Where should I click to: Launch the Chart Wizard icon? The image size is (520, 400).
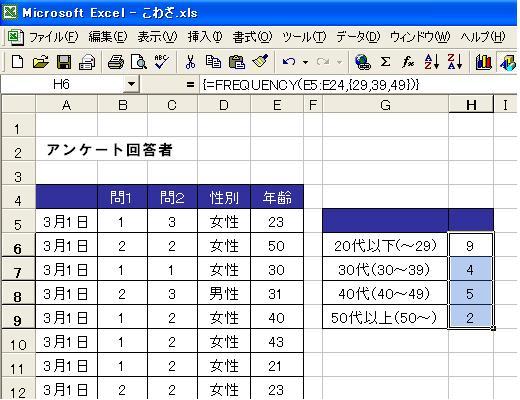(483, 62)
